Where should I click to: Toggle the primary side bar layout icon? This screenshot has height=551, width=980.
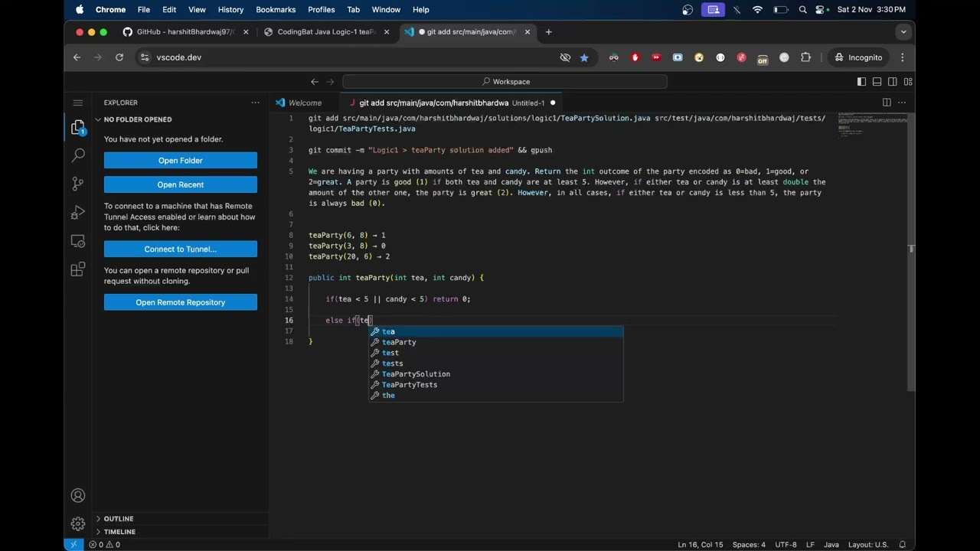[x=861, y=82]
